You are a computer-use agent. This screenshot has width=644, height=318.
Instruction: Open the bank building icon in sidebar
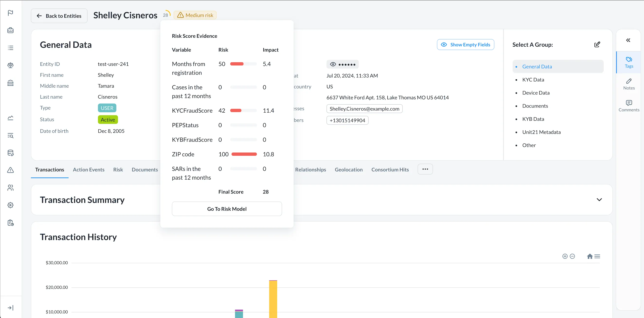(x=10, y=83)
